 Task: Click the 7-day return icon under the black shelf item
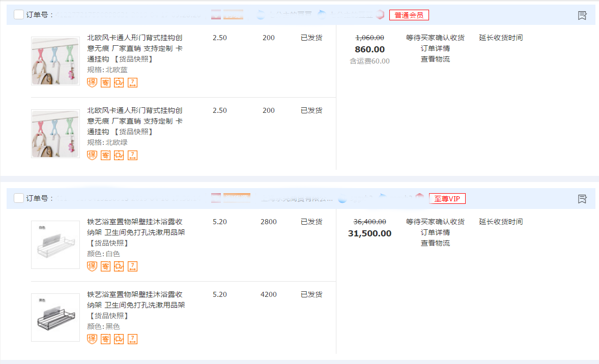pyautogui.click(x=132, y=339)
